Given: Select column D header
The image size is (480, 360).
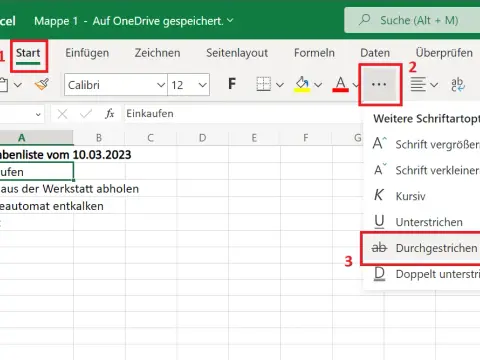Looking at the screenshot, I should [202, 138].
